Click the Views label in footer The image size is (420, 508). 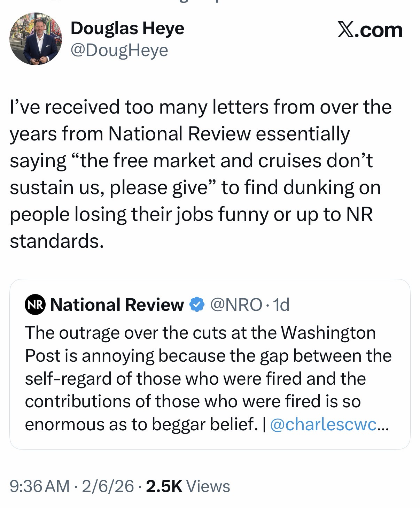click(x=208, y=486)
